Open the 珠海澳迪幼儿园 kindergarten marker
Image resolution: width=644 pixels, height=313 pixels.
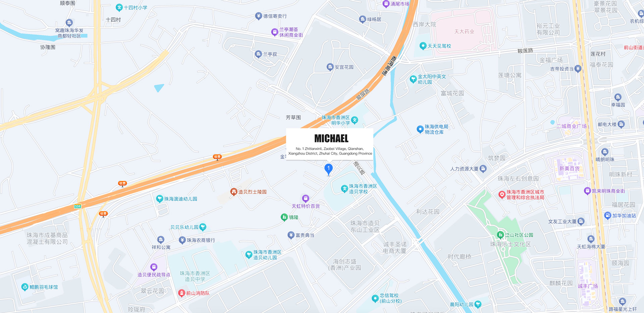pos(160,198)
